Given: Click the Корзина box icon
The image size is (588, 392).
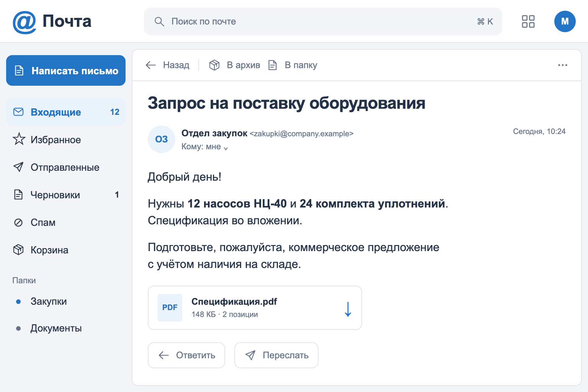Looking at the screenshot, I should [x=18, y=250].
